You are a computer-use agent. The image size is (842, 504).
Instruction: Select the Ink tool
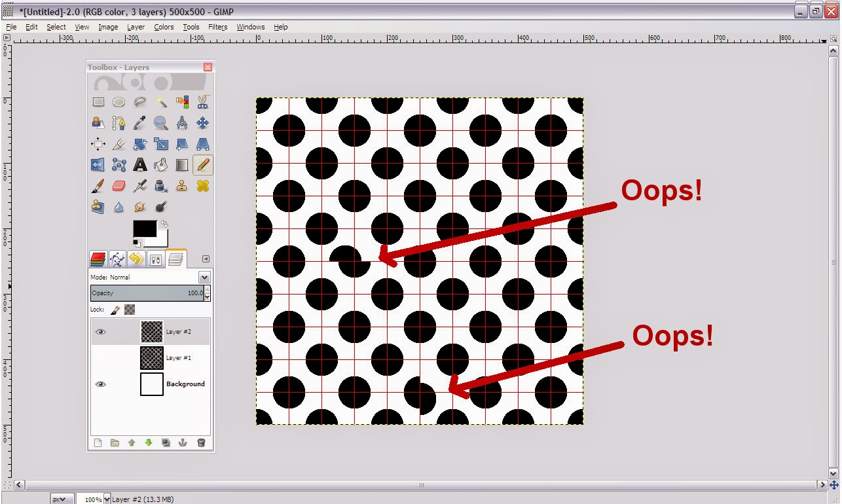[x=161, y=186]
